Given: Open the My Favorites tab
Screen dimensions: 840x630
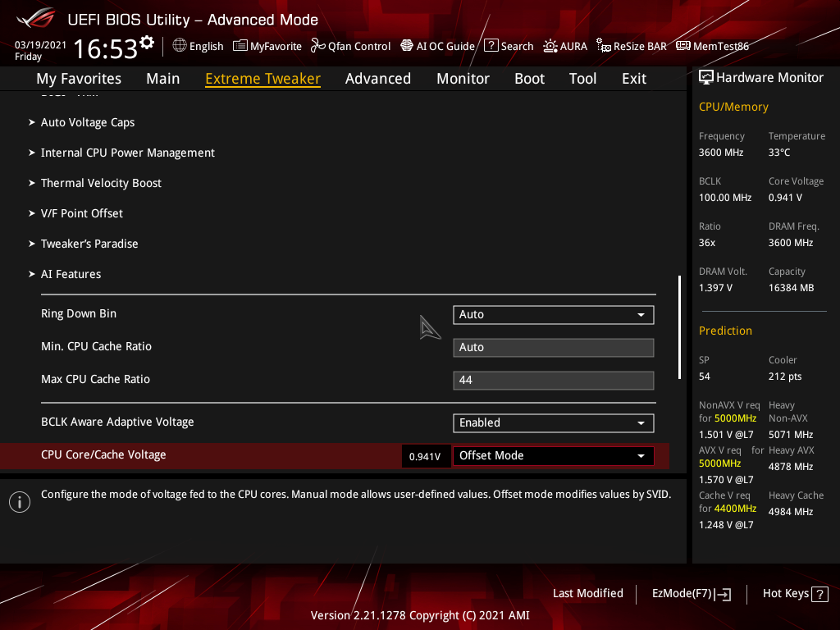Looking at the screenshot, I should tap(79, 79).
